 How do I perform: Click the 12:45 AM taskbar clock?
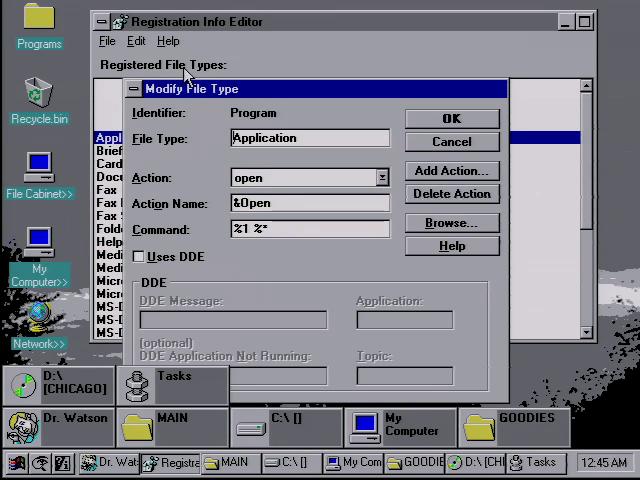point(603,463)
